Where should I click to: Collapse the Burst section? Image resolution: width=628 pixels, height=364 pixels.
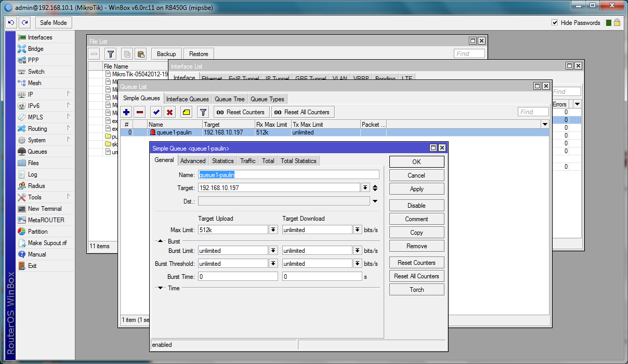[x=161, y=241]
